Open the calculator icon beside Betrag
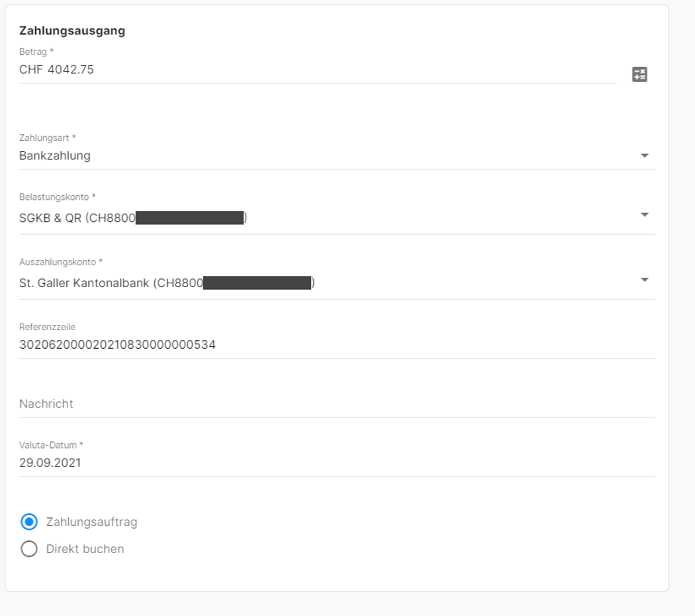The width and height of the screenshot is (695, 616). point(639,74)
